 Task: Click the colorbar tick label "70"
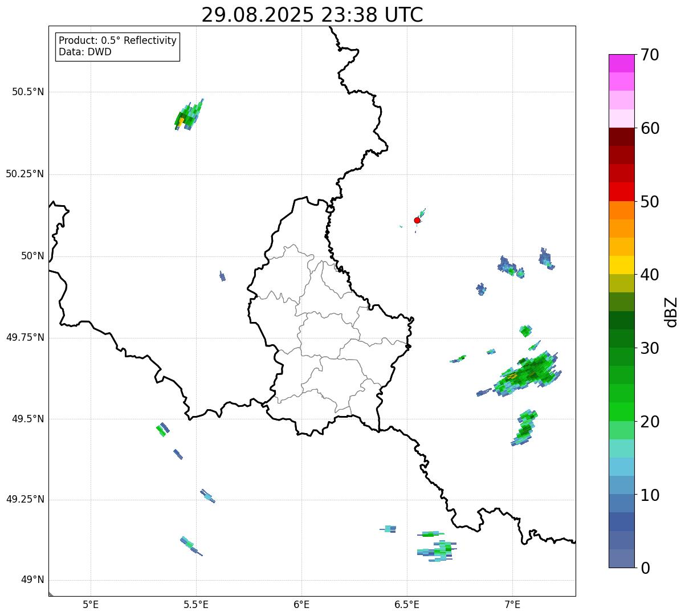click(x=650, y=55)
